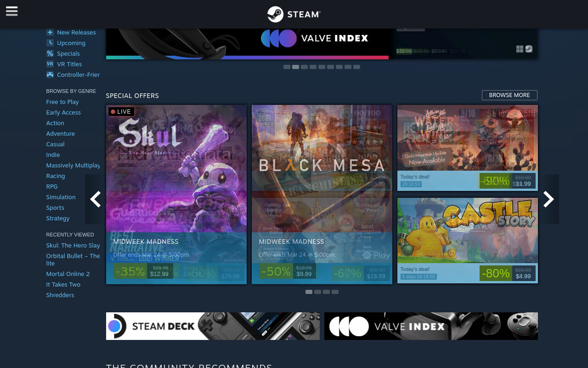Browse Early Access genre
The height and width of the screenshot is (368, 588).
click(x=63, y=112)
